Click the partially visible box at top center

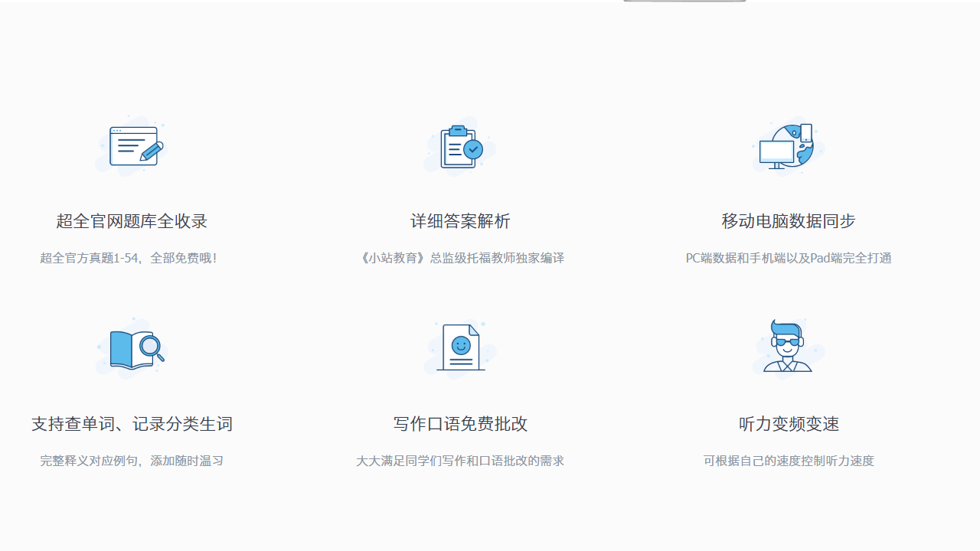[684, 2]
